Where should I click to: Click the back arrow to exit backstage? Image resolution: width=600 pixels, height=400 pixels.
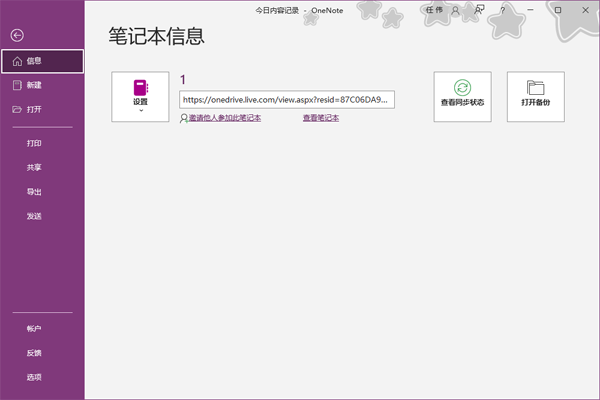[17, 35]
